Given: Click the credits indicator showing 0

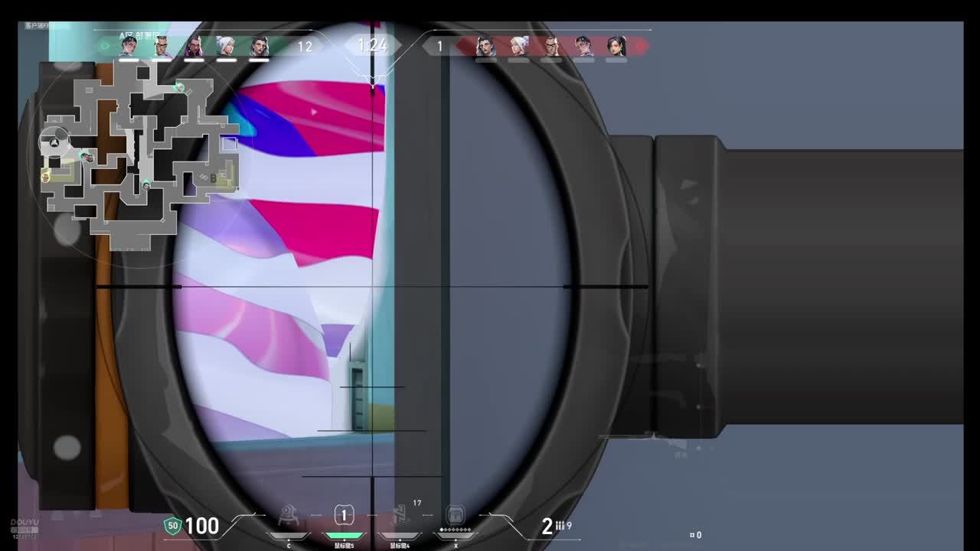Looking at the screenshot, I should (x=695, y=535).
